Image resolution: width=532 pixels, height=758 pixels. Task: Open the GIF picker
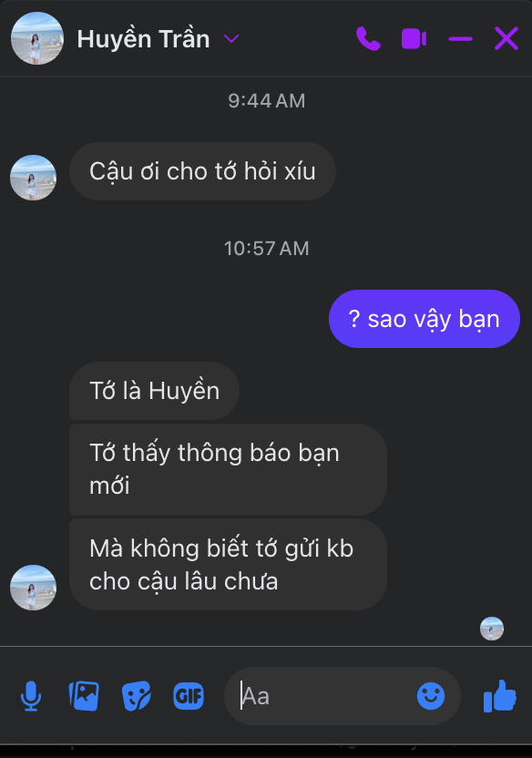(x=189, y=696)
